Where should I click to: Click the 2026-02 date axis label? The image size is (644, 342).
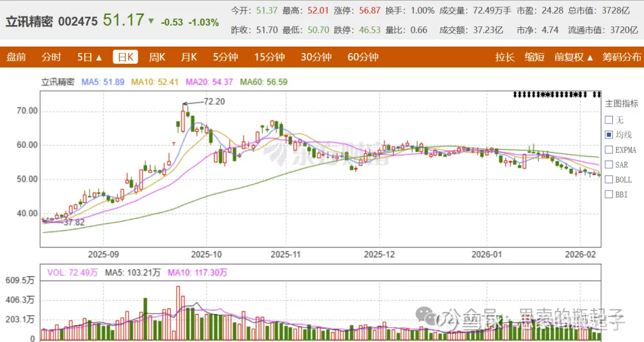pos(580,254)
